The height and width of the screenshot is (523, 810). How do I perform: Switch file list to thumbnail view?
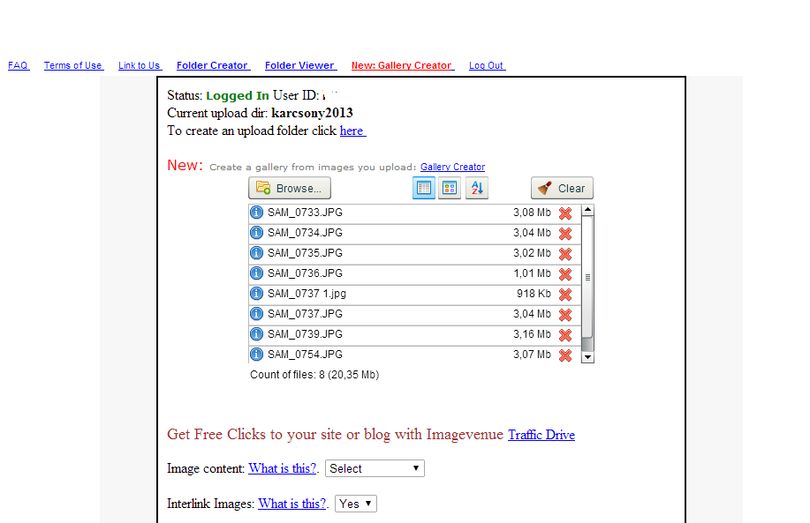449,188
